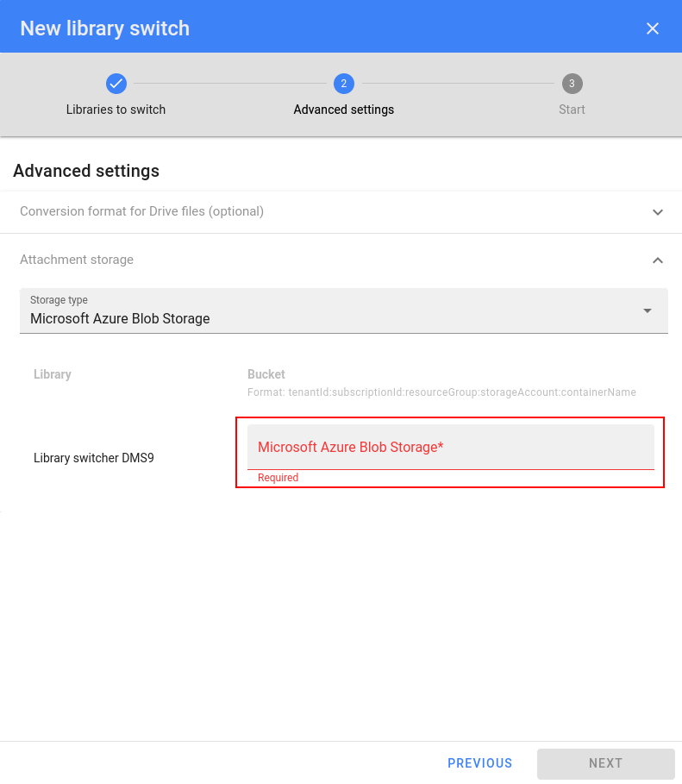Click the PREVIOUS button
Viewport: 682px width, 784px height.
coord(480,763)
